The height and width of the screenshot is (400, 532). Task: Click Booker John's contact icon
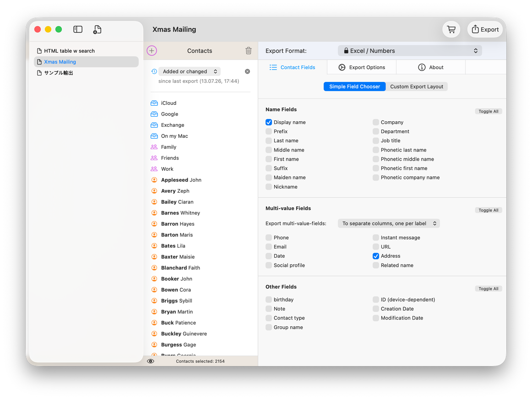(x=154, y=279)
